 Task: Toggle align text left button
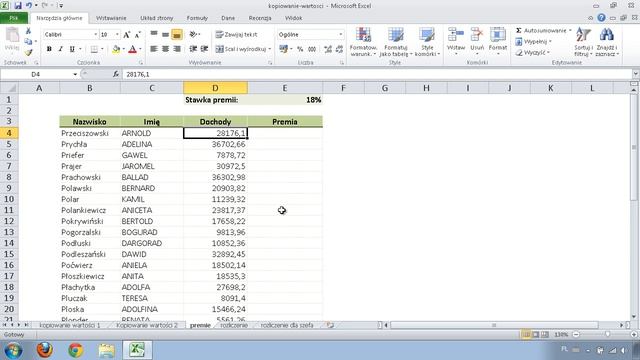[x=154, y=49]
